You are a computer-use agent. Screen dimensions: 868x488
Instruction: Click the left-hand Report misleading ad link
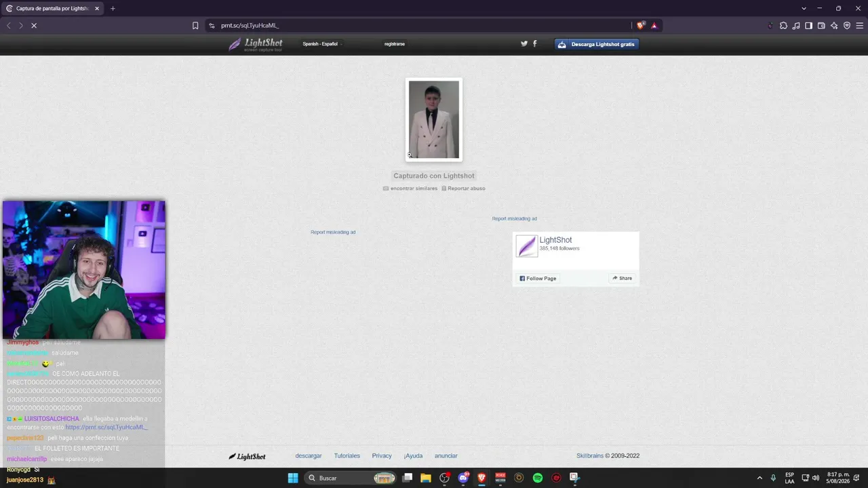(333, 232)
